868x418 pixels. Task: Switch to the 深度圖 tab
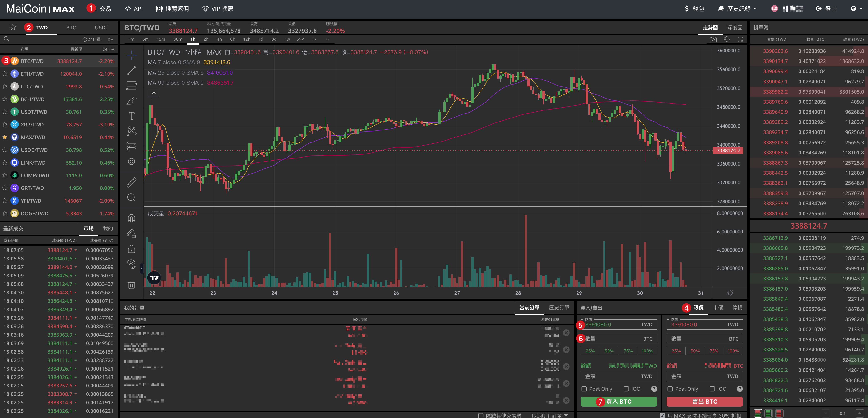coord(735,28)
